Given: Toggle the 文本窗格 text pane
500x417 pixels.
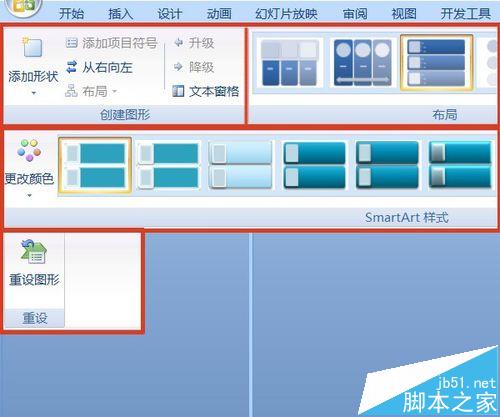Looking at the screenshot, I should 206,91.
